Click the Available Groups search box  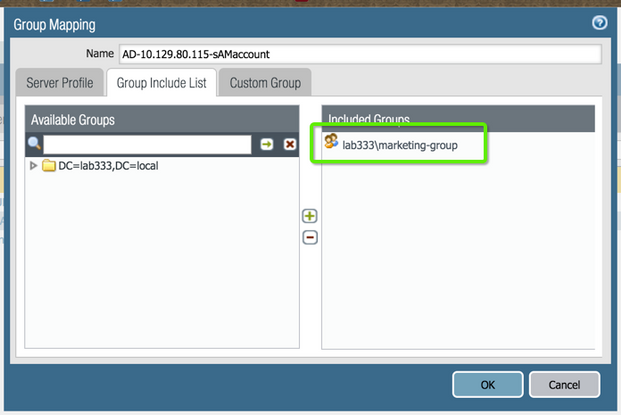pyautogui.click(x=147, y=144)
